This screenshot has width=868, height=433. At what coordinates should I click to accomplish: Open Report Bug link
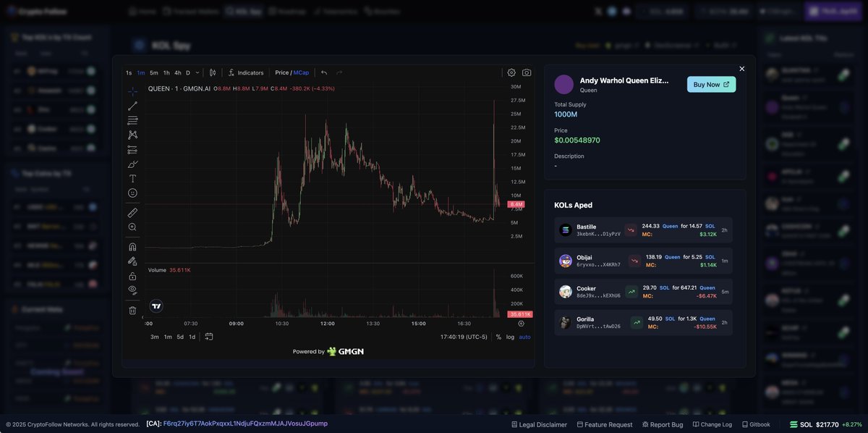tap(662, 424)
